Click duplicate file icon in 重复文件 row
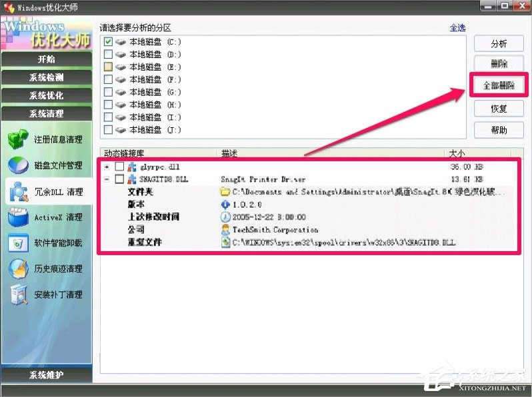 pyautogui.click(x=225, y=242)
